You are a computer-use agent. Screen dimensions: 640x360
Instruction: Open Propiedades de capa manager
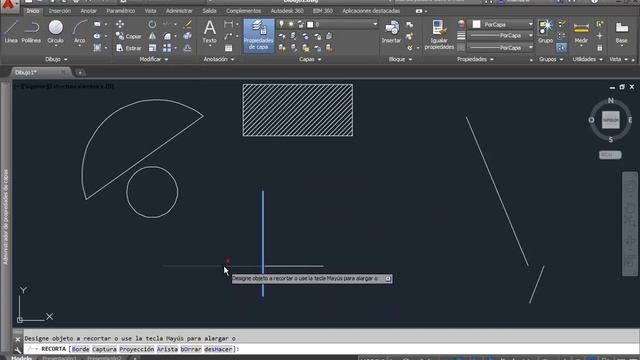click(x=259, y=35)
